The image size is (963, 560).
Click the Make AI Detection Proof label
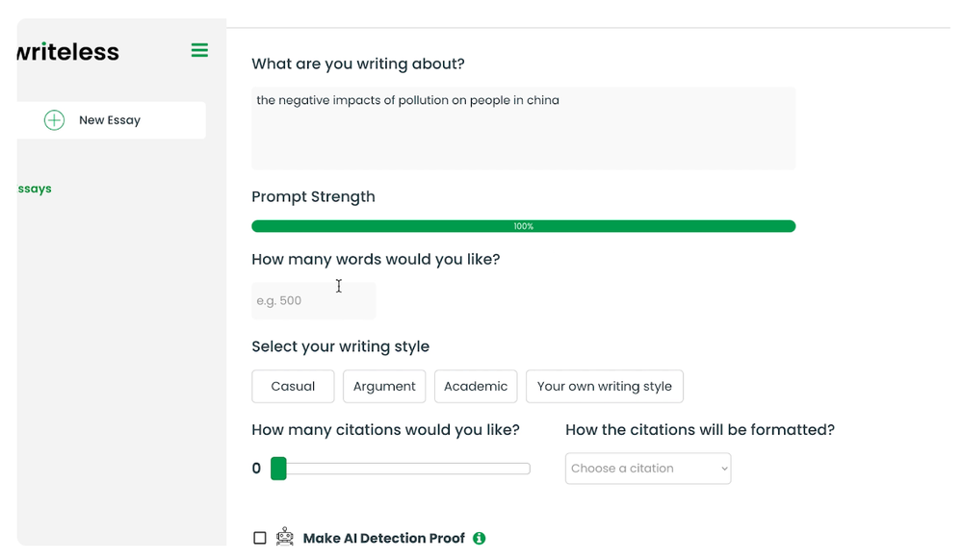[384, 538]
